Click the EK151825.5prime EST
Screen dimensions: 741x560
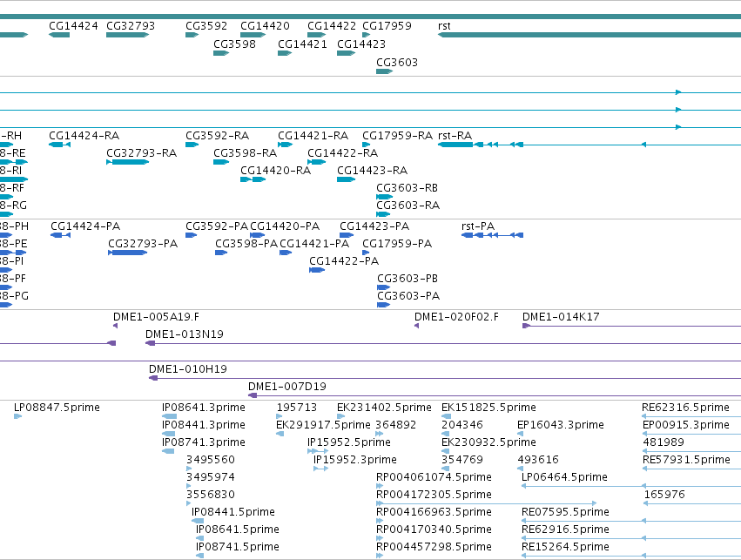pos(446,416)
